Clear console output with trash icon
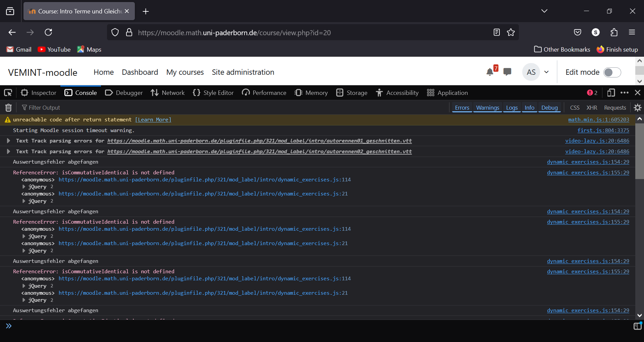Viewport: 644px width, 342px height. pos(8,108)
